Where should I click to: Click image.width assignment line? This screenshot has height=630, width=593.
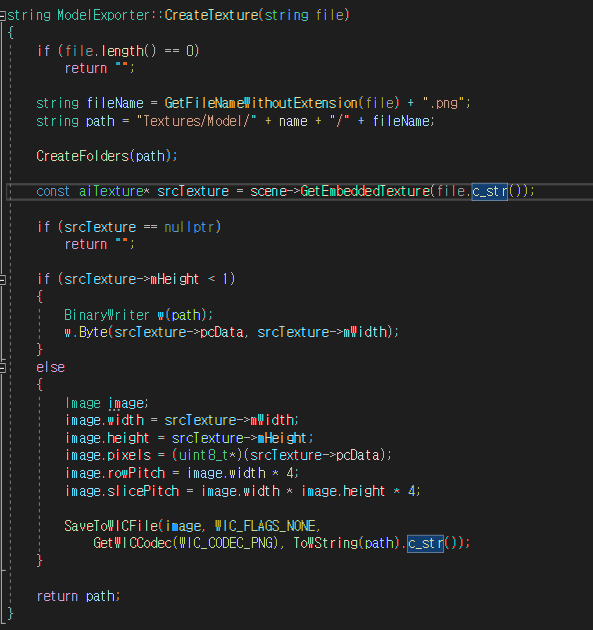pos(182,420)
